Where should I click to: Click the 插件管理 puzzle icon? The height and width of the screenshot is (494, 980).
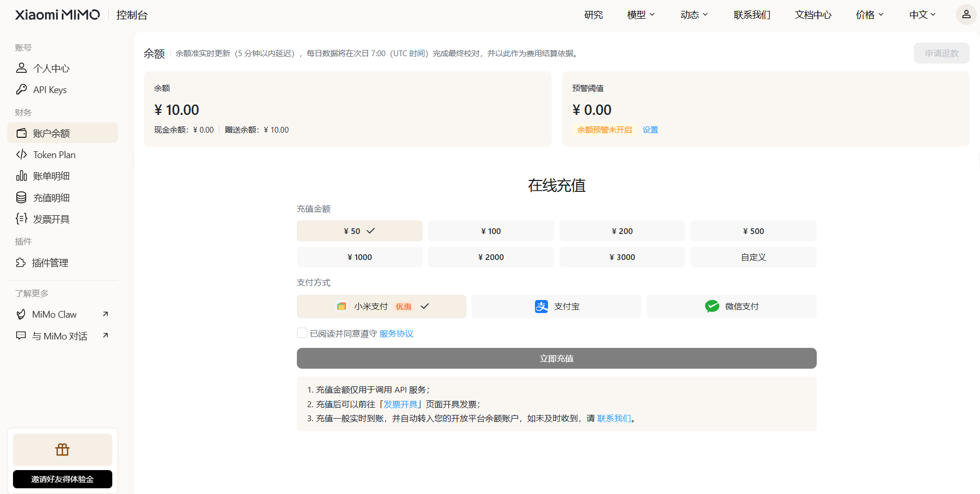[21, 263]
